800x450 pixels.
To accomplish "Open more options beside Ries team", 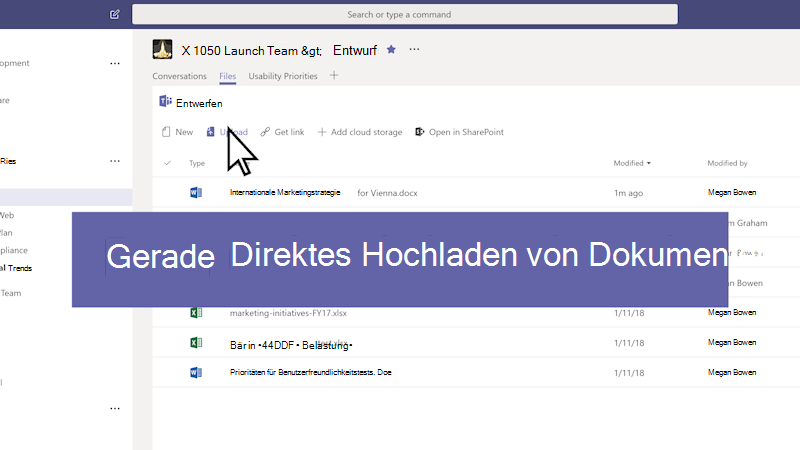I will pos(115,161).
